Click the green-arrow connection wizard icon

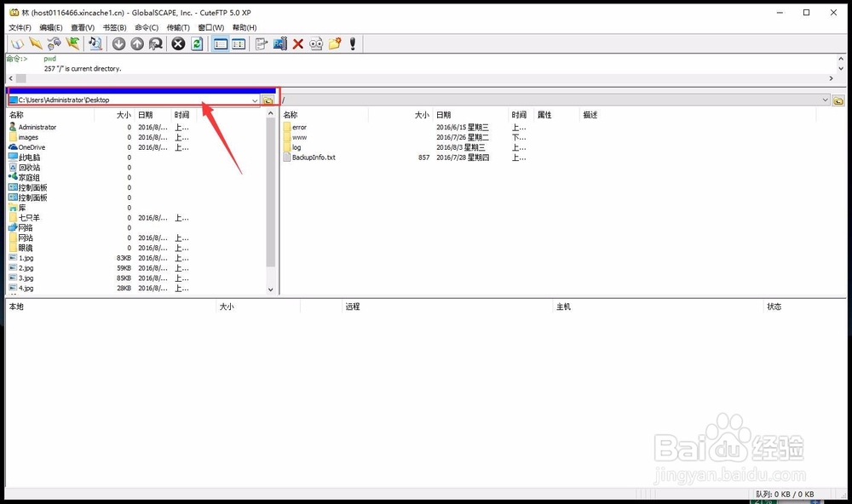[x=72, y=44]
